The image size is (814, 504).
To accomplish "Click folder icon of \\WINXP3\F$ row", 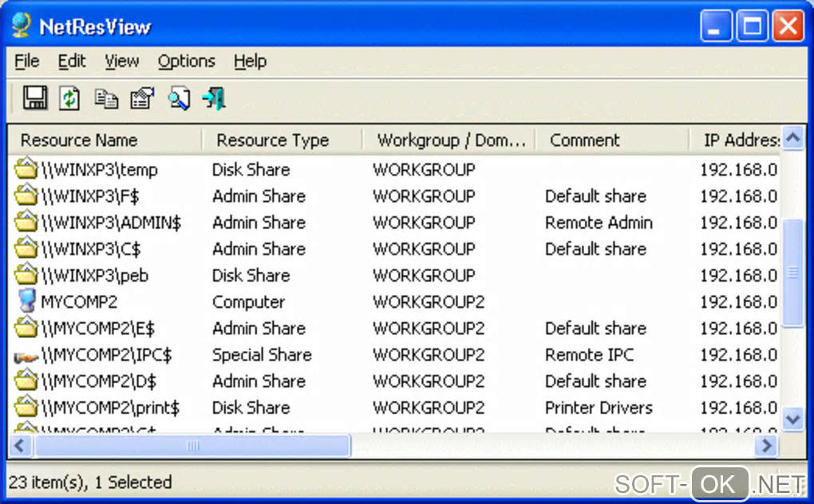I will [26, 195].
